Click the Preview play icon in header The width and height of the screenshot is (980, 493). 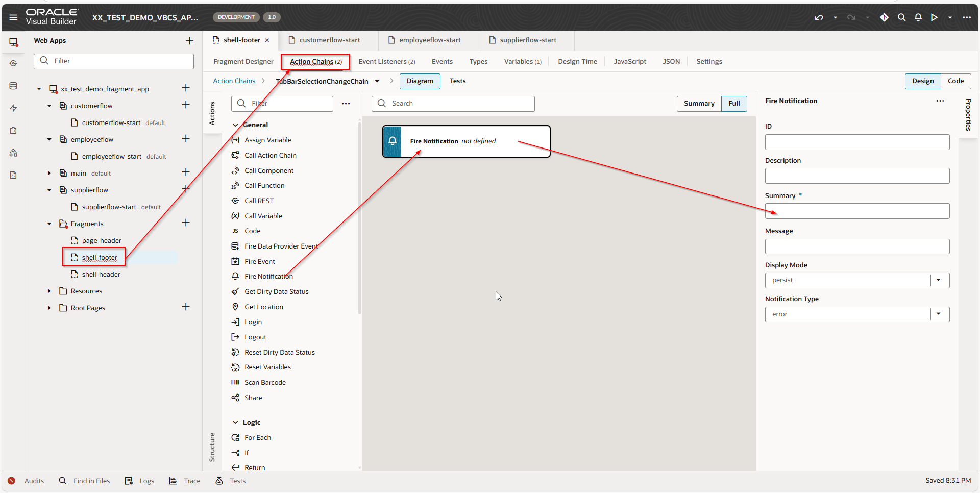[934, 17]
